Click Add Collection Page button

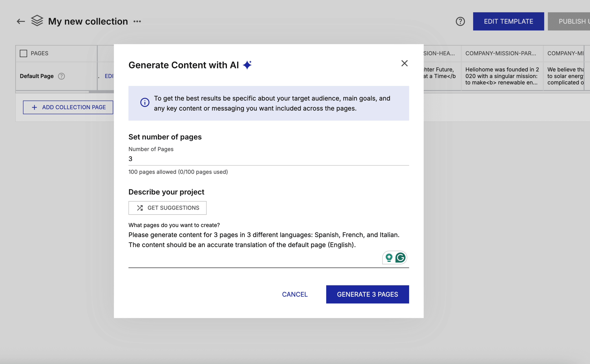68,107
